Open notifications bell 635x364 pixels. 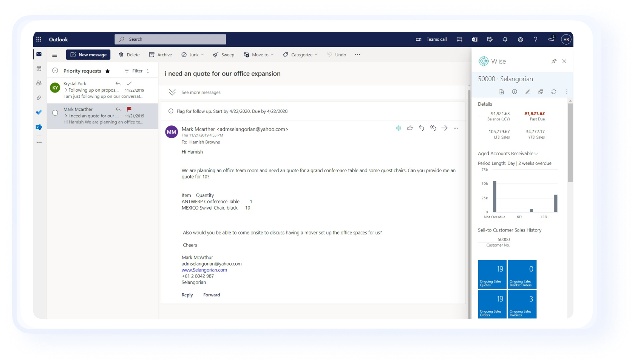(505, 39)
